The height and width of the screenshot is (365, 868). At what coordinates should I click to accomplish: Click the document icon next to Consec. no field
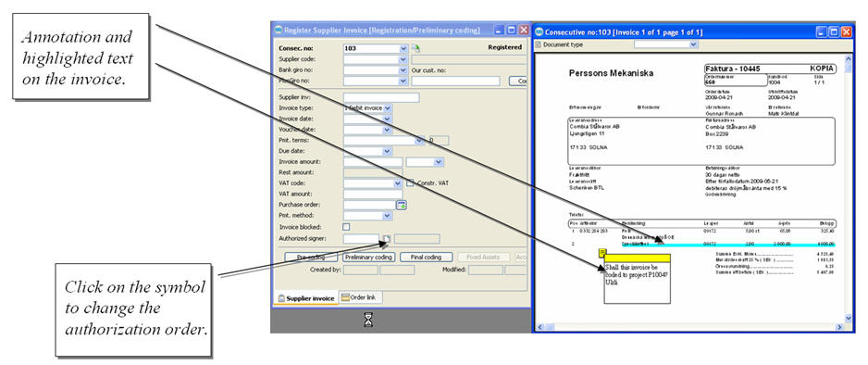pyautogui.click(x=416, y=48)
